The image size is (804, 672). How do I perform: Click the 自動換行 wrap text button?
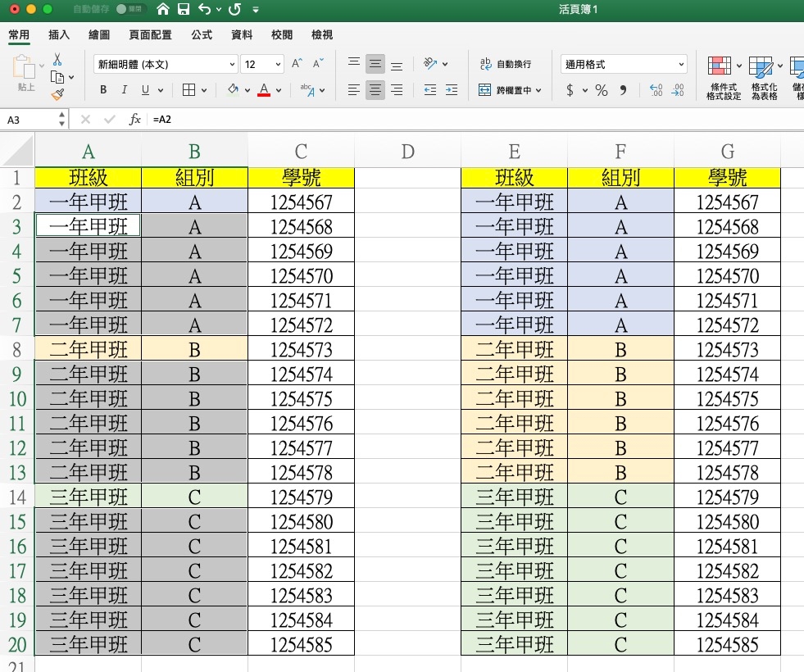click(506, 64)
